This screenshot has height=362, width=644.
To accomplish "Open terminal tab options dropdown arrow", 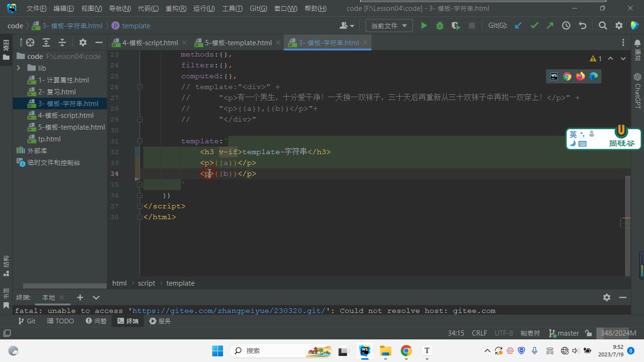I will point(96,297).
